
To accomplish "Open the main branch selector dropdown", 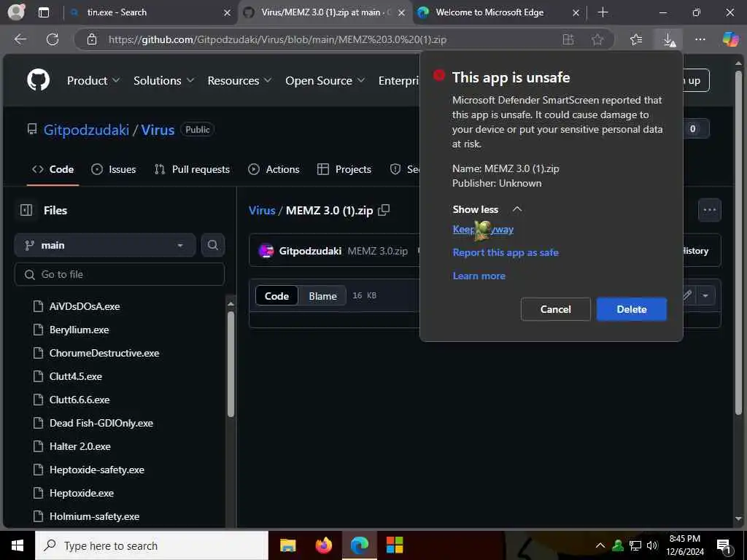I will click(105, 245).
